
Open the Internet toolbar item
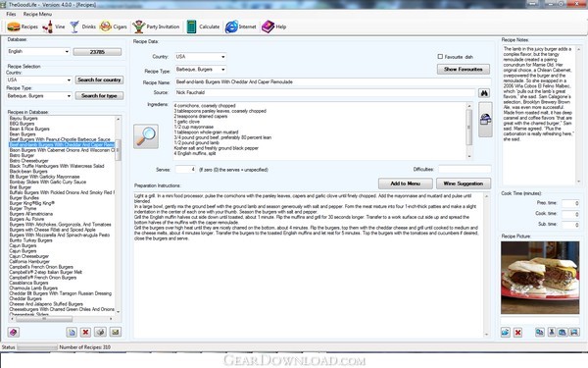[240, 26]
